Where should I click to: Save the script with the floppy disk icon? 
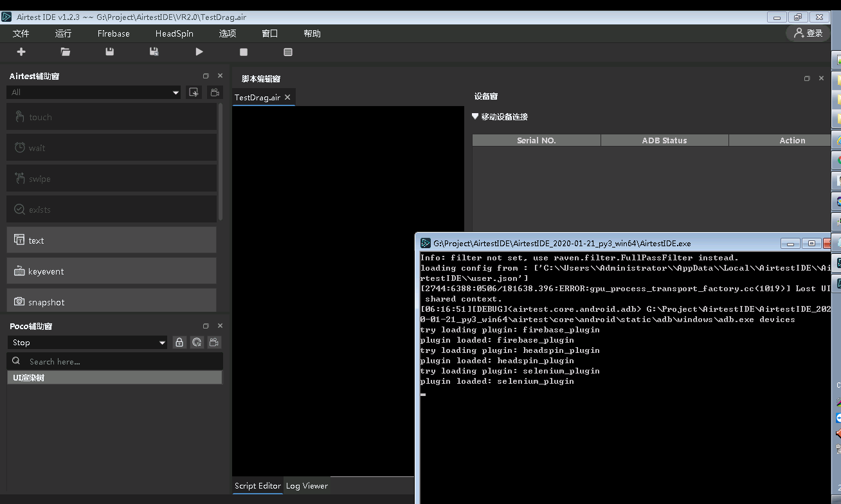[110, 52]
